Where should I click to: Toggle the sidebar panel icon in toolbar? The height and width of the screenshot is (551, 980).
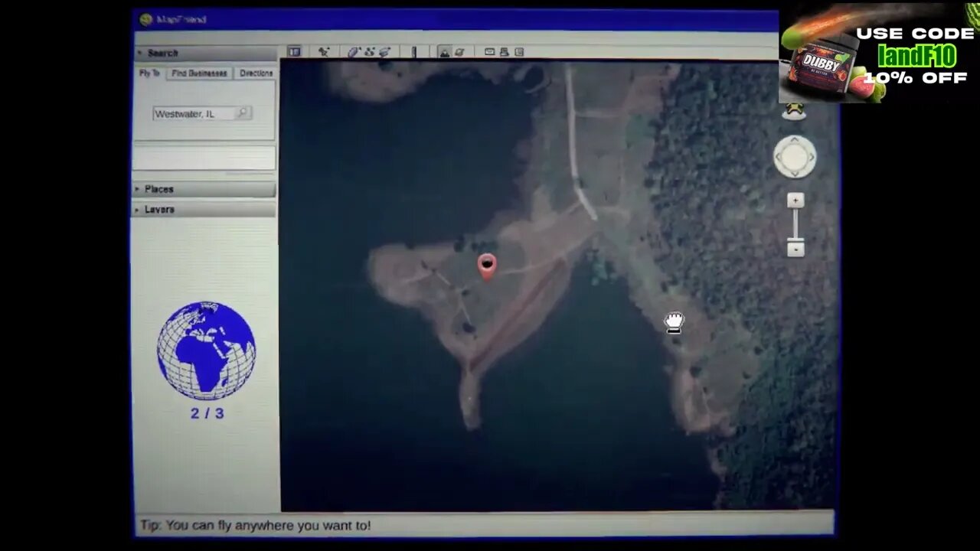coord(294,52)
